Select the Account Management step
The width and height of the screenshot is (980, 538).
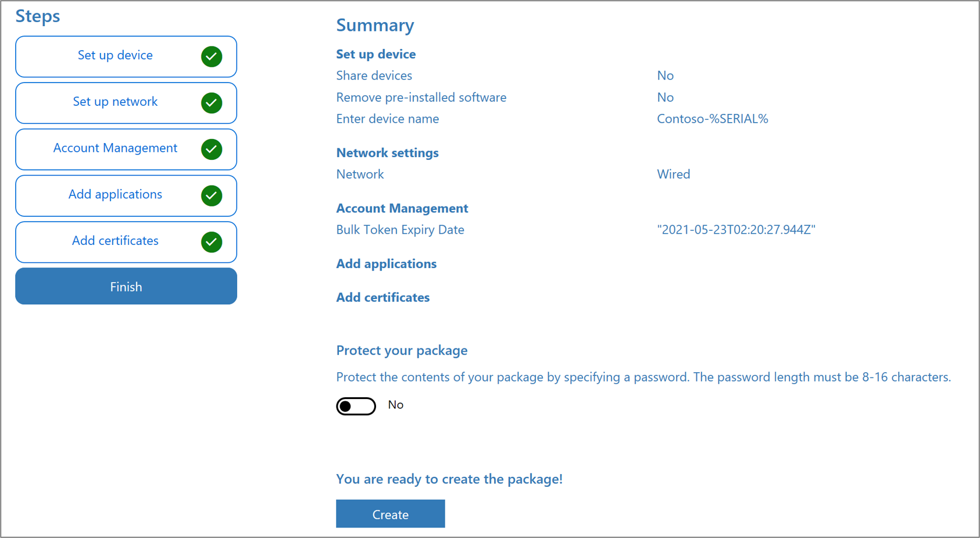pos(115,148)
